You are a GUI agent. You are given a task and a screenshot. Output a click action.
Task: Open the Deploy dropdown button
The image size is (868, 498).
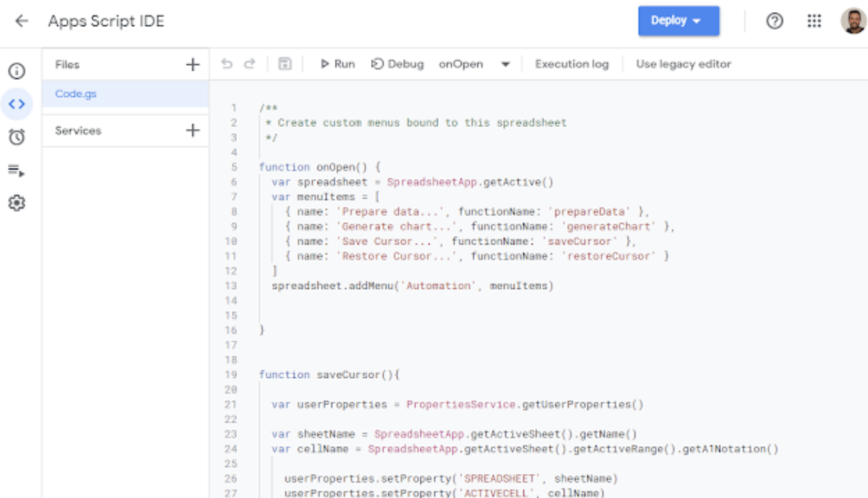679,21
